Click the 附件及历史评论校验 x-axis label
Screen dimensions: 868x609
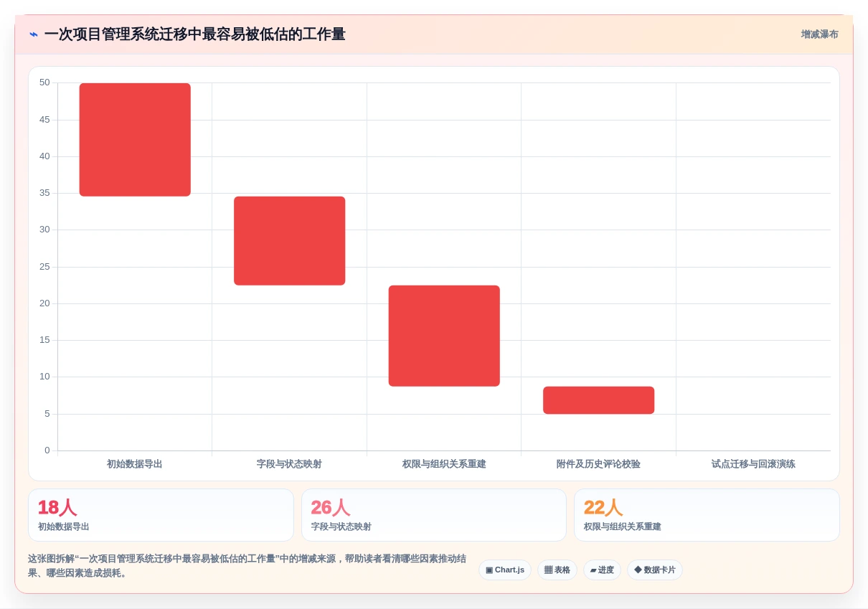click(599, 464)
